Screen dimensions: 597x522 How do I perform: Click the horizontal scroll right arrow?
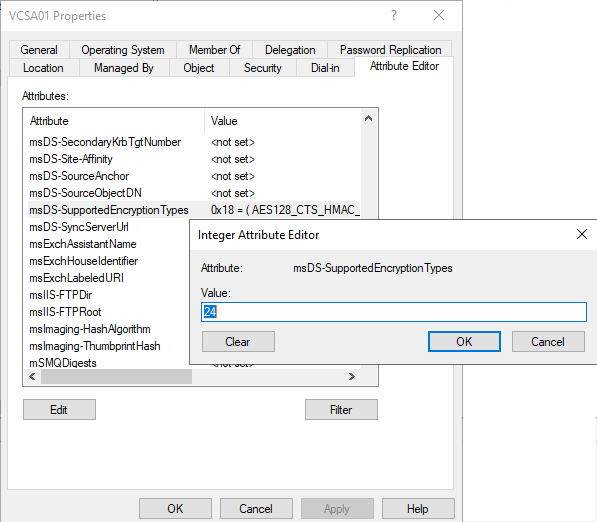(351, 377)
